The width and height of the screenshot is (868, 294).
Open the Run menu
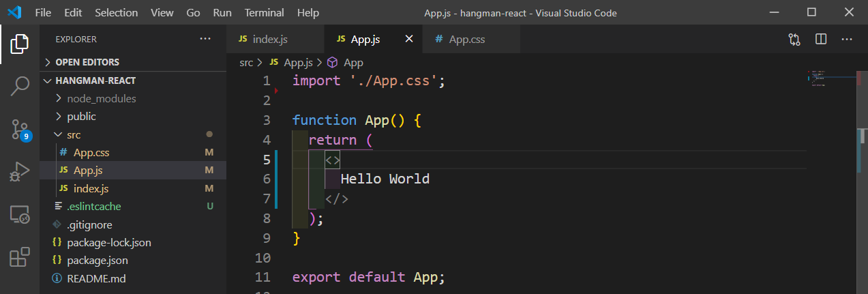(x=222, y=12)
